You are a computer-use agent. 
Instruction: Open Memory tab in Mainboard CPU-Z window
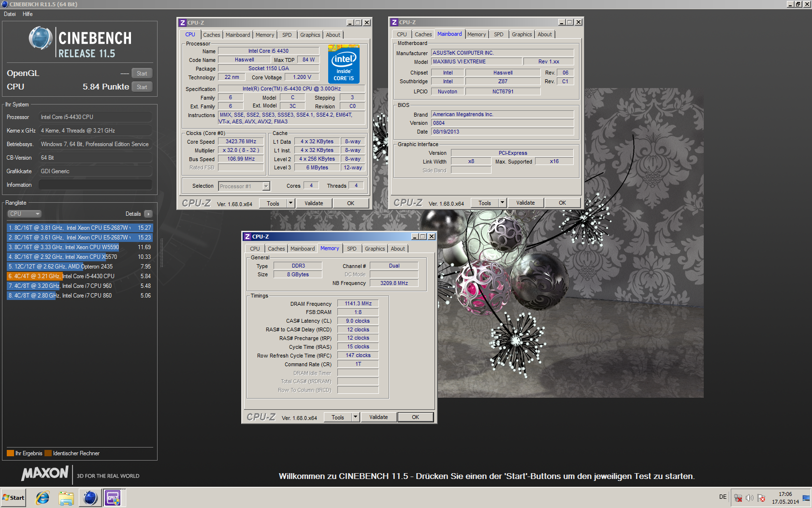477,34
